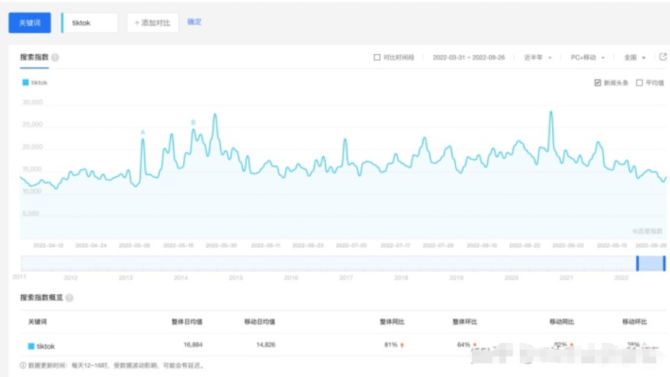
Task: Enable the 平均值 checkbox
Action: [639, 83]
